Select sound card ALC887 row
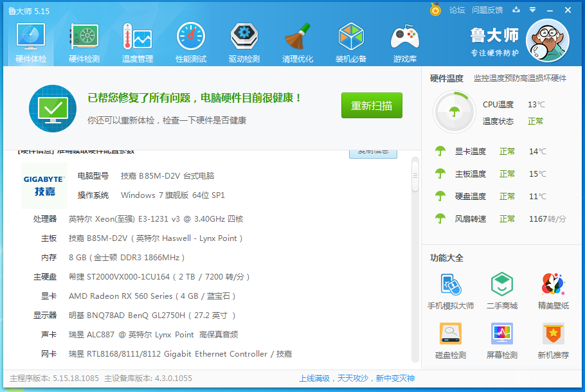585x392 pixels. (x=154, y=335)
